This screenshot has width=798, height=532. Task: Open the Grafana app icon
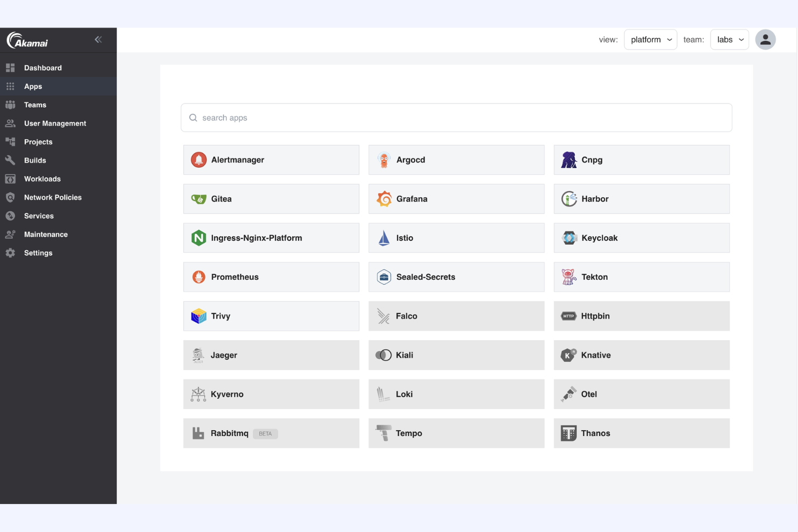coord(384,198)
